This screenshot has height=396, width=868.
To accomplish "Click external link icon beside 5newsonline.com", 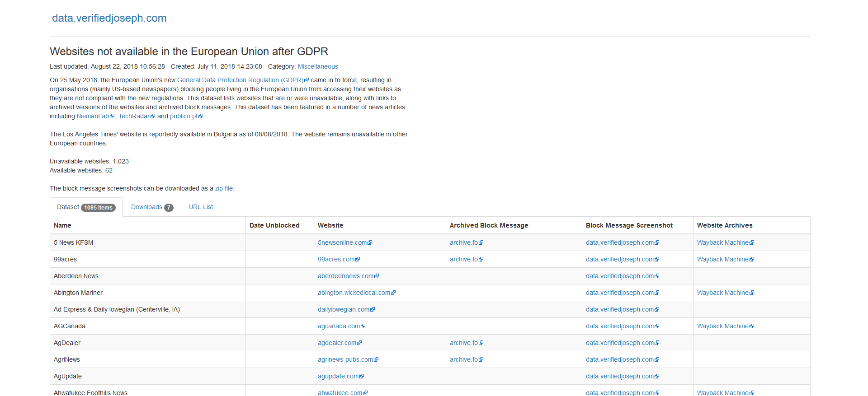I will tap(370, 243).
